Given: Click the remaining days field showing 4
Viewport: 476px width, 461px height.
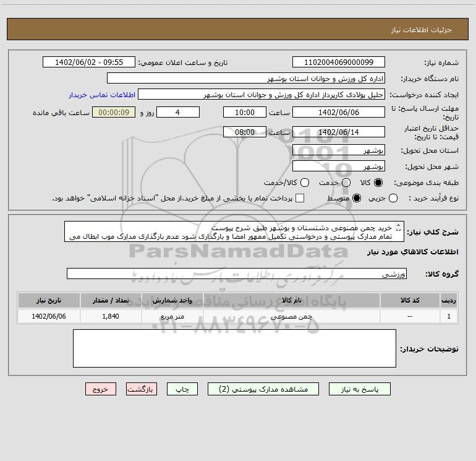Looking at the screenshot, I should tap(178, 112).
